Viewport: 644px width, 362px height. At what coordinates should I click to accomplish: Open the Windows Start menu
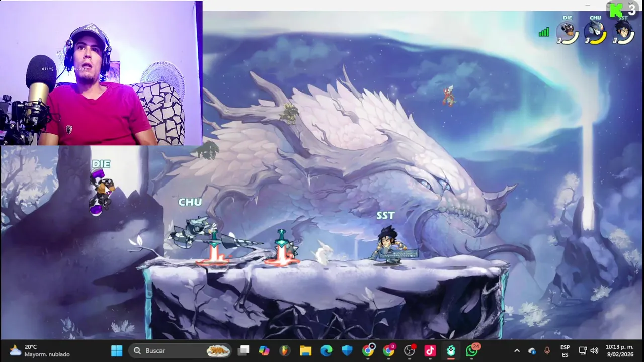[x=117, y=350]
